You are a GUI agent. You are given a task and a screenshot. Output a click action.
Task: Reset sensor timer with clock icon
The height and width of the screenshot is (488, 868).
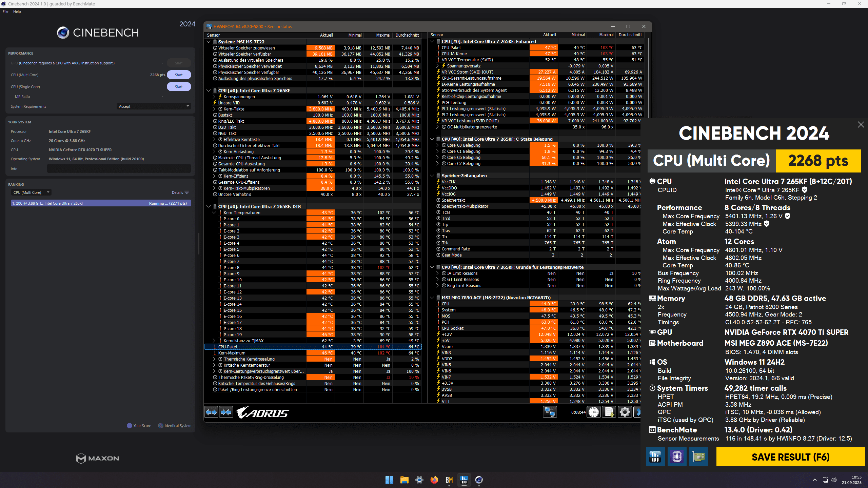(x=594, y=412)
